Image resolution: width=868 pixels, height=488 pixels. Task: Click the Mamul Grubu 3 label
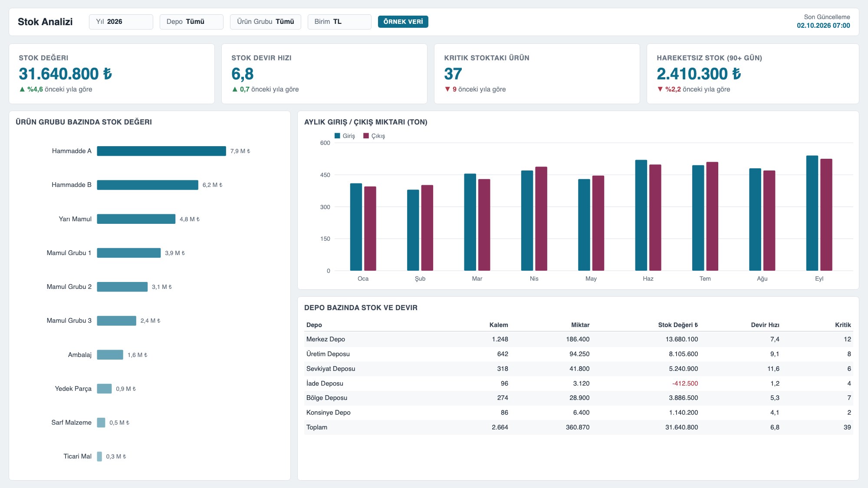(x=69, y=321)
